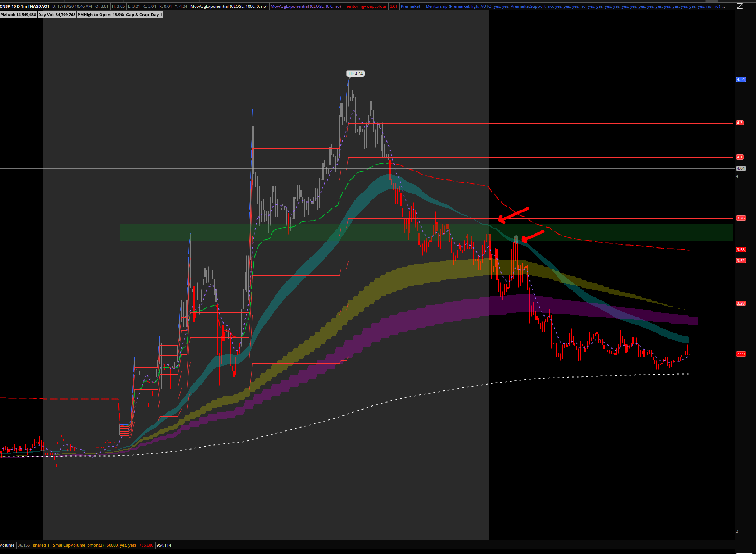Select the small oval marker near lower arrow
Screen dimensions: 756x554
[516, 240]
